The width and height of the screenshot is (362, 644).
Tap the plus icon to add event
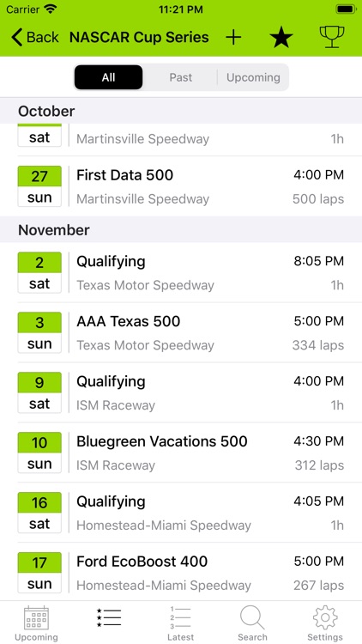click(233, 38)
